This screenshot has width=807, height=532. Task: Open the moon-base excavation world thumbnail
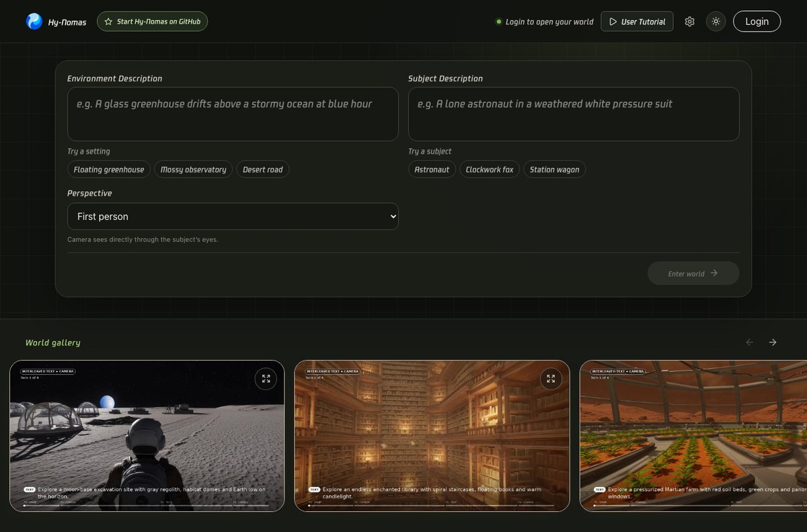tap(147, 436)
